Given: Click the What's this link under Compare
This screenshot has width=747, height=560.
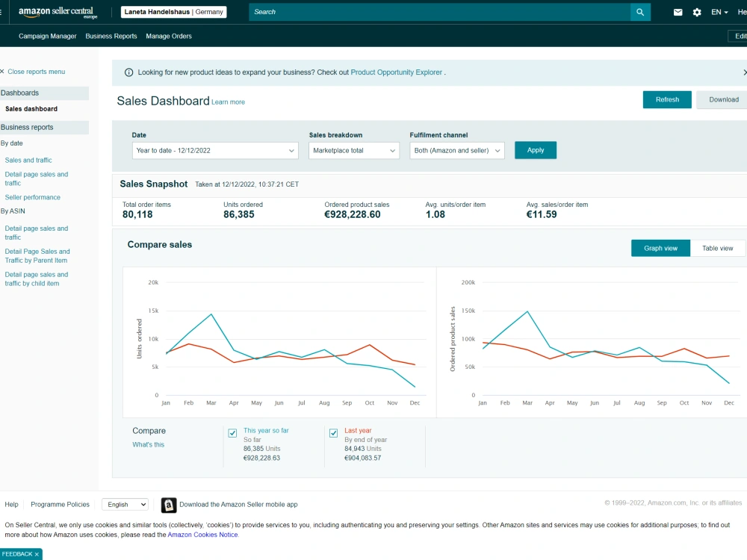Looking at the screenshot, I should click(x=148, y=444).
